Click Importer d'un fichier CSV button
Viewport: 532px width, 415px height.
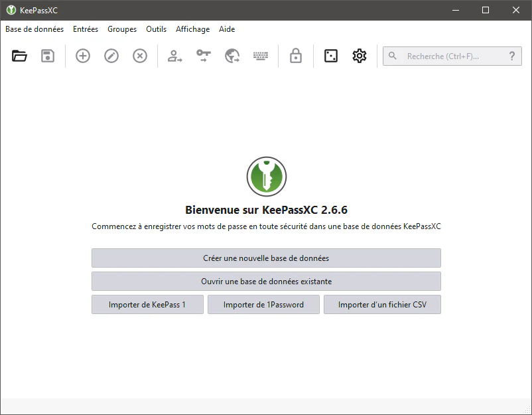click(382, 305)
